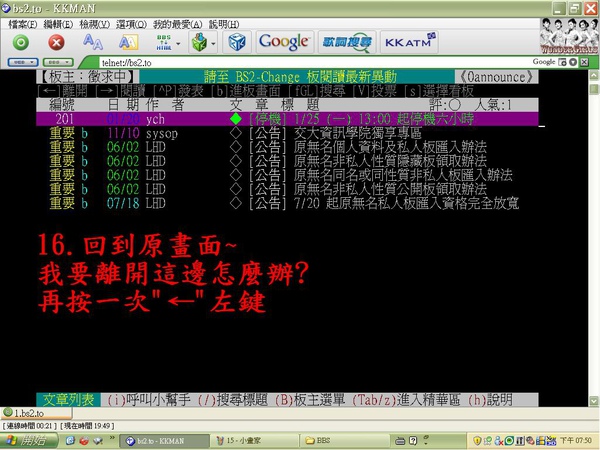Viewport: 600px width, 450px height.
Task: Click round dark icon in address bar
Action: [x=573, y=62]
